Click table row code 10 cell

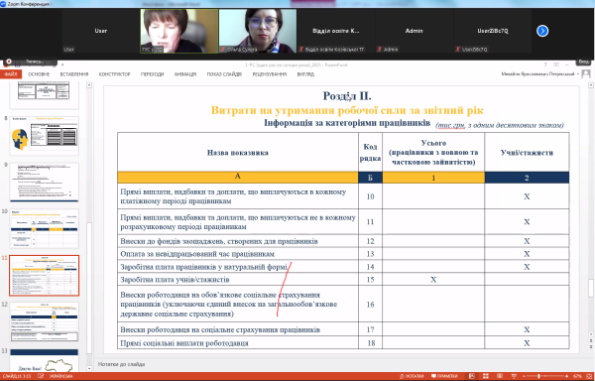click(370, 196)
